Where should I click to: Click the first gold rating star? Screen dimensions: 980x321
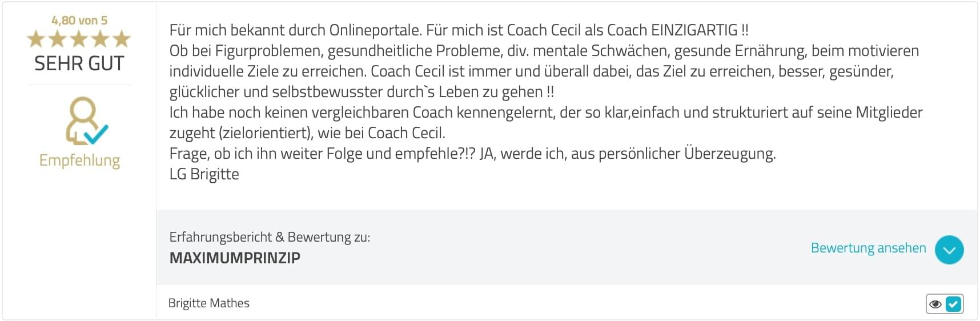[x=36, y=39]
